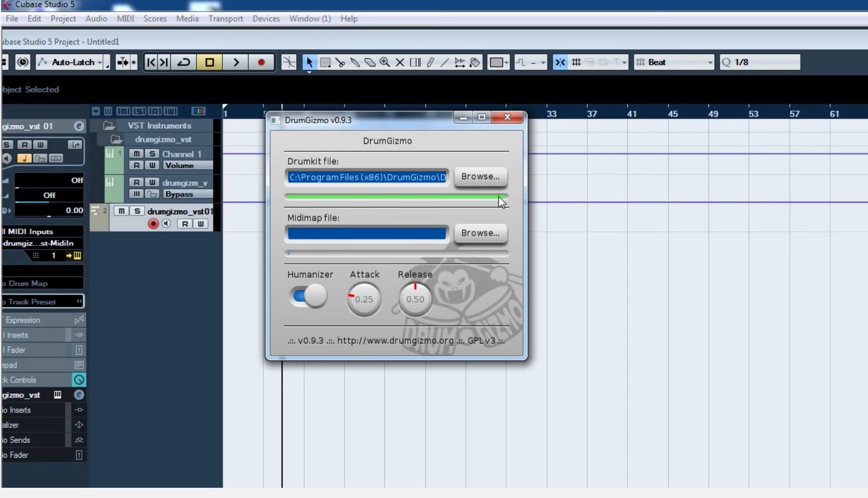Edit instrument via inspector 'e' button
Image resolution: width=868 pixels, height=498 pixels.
click(x=79, y=126)
